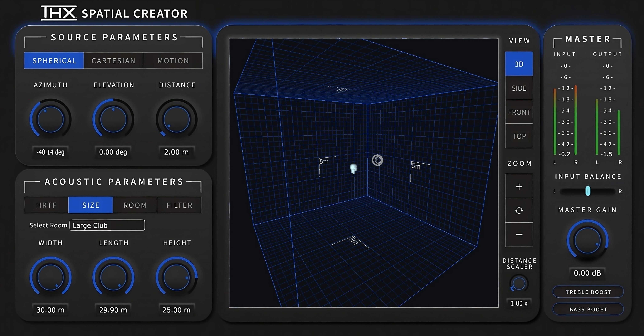
Task: Click the DISTANCE SCALER label
Action: click(x=519, y=264)
